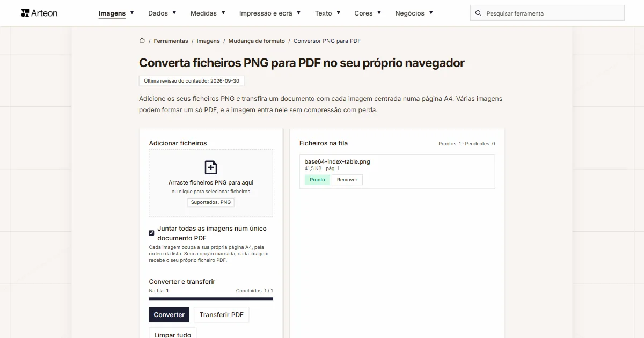The width and height of the screenshot is (644, 338).
Task: Click the PNG drag-and-drop upload area
Action: [x=211, y=183]
